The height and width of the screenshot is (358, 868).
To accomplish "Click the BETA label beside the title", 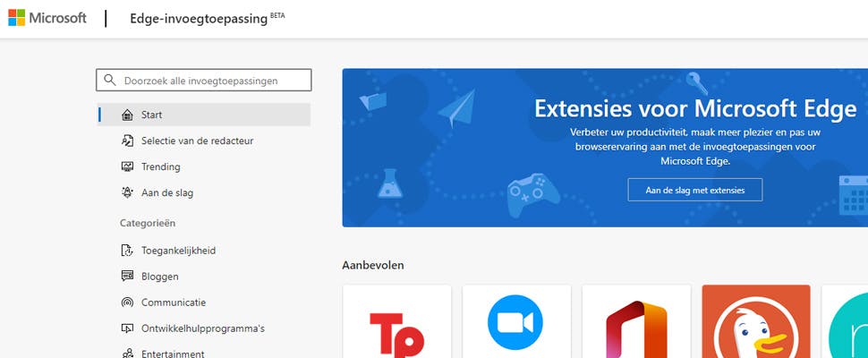I will pos(278,14).
